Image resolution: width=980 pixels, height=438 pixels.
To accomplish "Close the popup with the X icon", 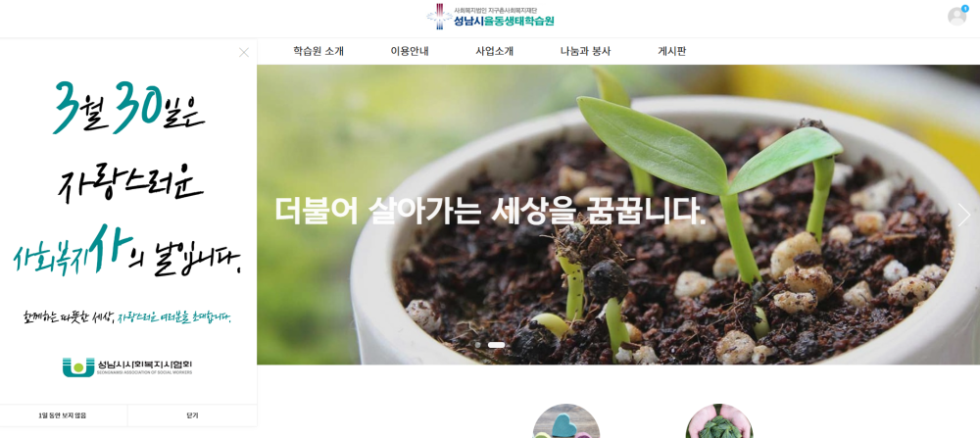I will (x=244, y=53).
